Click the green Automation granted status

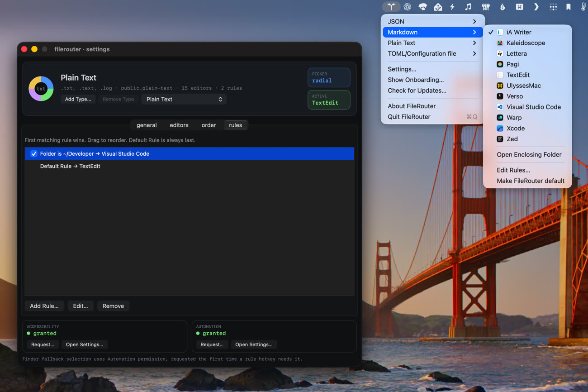[211, 333]
